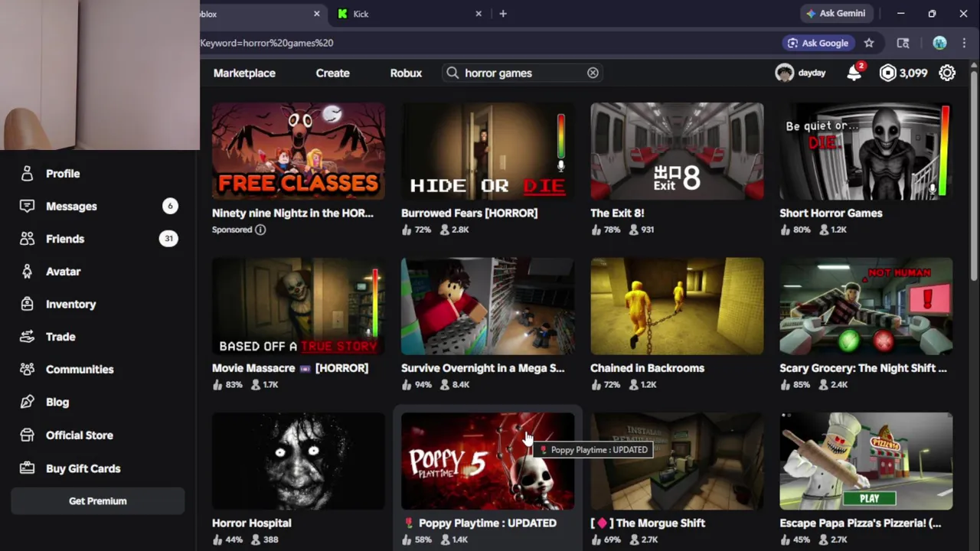Screen dimensions: 980x551
Task: Click the Ask Google button
Action: (818, 43)
